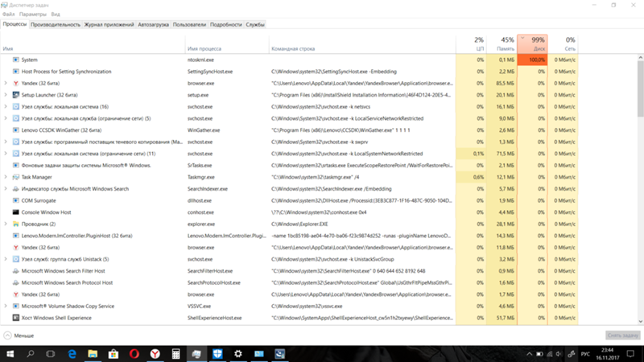
Task: Open taskbar search magnifier
Action: point(31,354)
